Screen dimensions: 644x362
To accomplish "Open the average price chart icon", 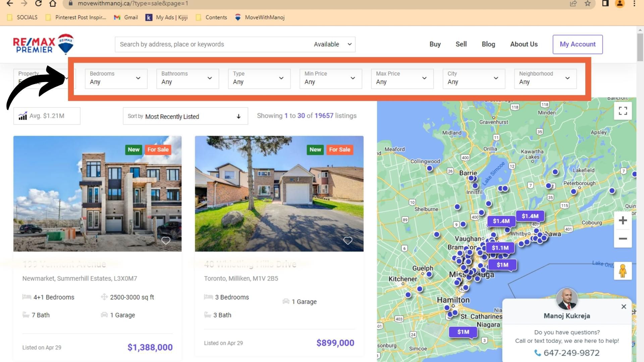I will (x=23, y=116).
